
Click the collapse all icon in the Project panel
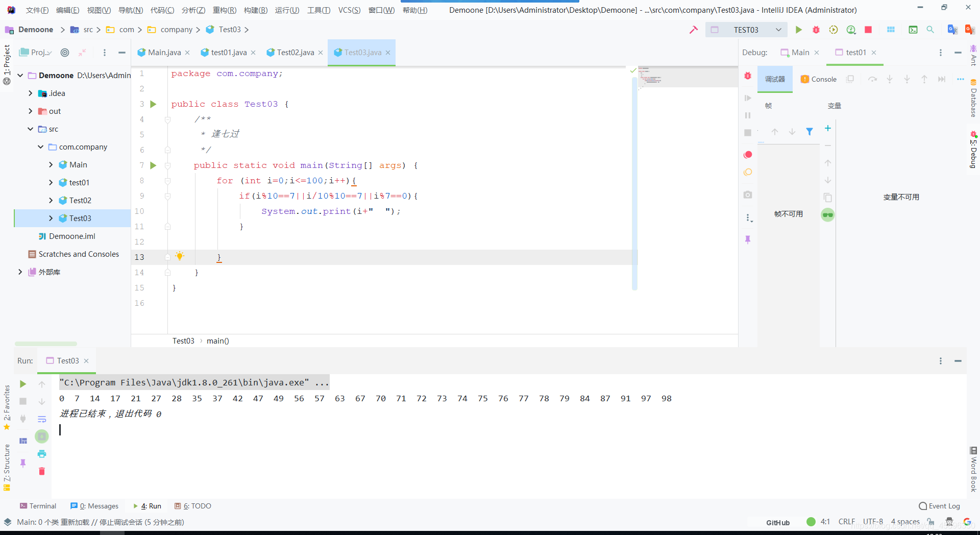pos(82,52)
